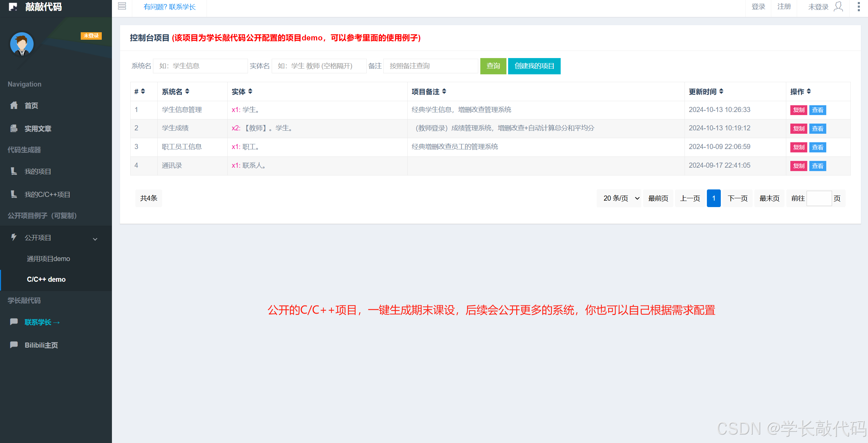The width and height of the screenshot is (868, 443).
Task: Select 我的C/C++项目 sidebar item
Action: 47,195
